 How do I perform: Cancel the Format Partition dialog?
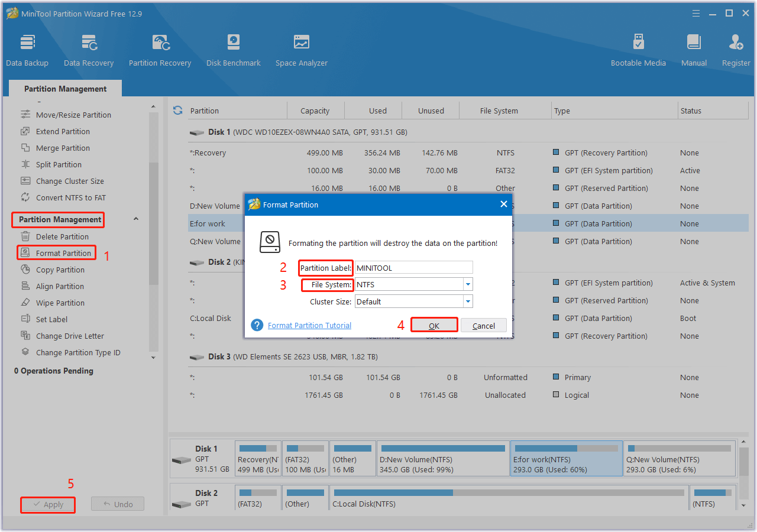pos(483,326)
